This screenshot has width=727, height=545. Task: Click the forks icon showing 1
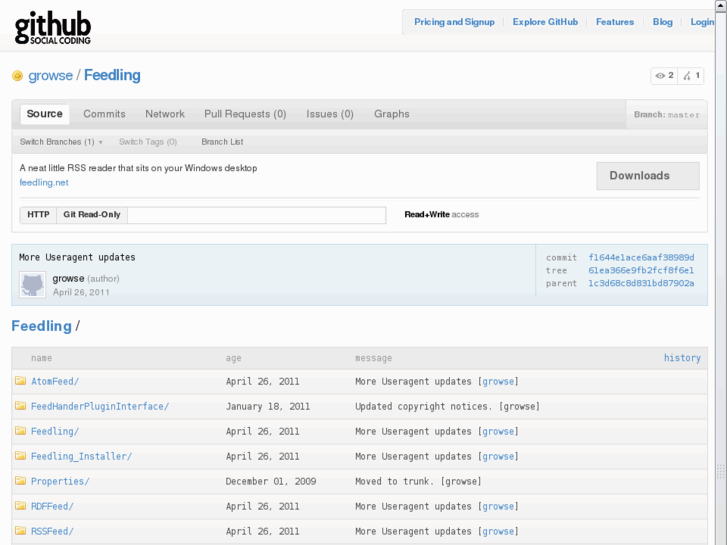691,76
